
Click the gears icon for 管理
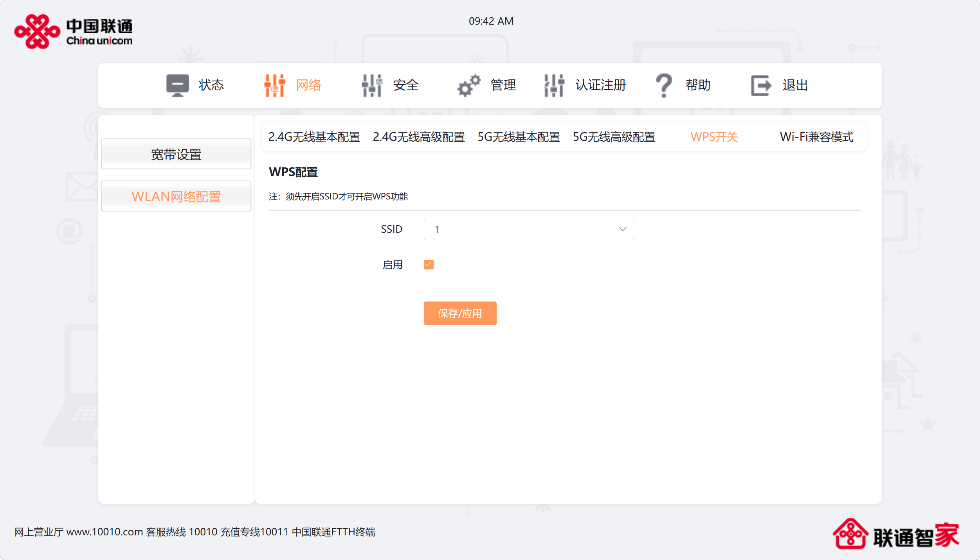tap(469, 85)
